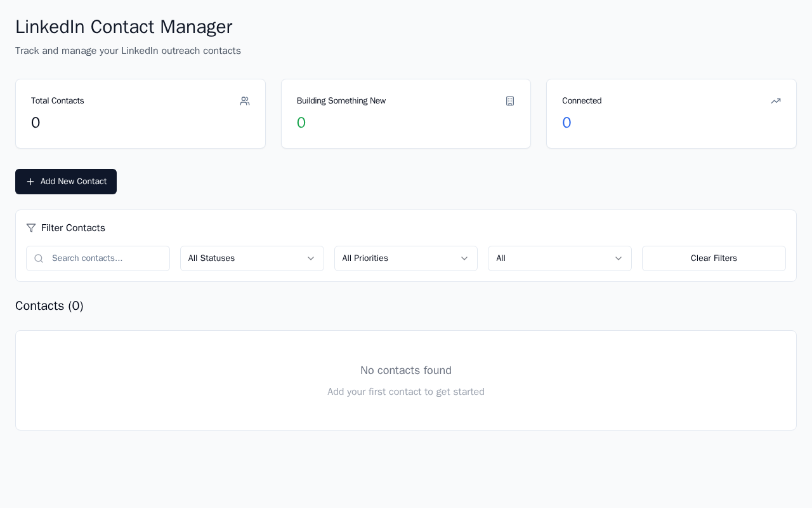Click the trending-up arrow icon in Connected card

tap(776, 101)
